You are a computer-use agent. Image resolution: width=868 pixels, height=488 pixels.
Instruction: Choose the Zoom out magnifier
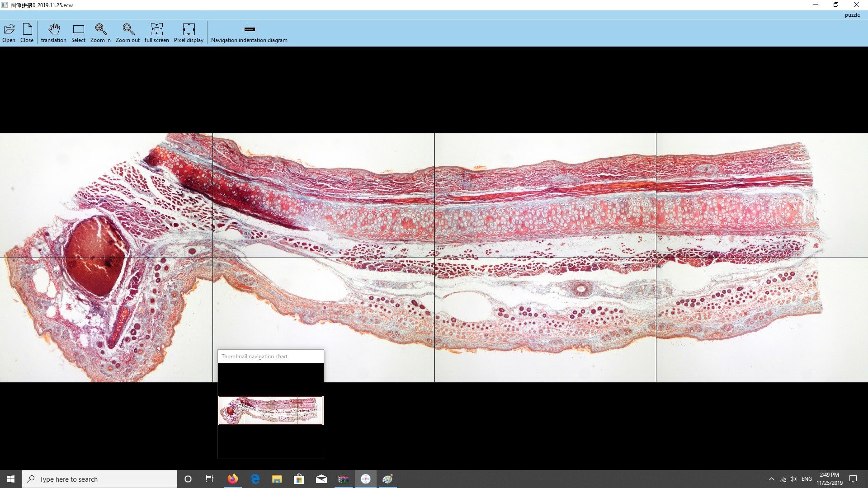click(x=127, y=33)
